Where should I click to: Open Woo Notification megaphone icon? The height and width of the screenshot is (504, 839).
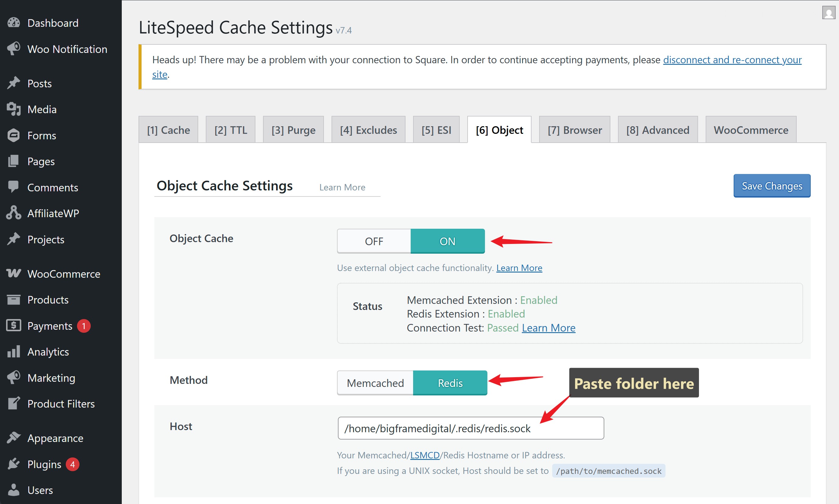(14, 49)
